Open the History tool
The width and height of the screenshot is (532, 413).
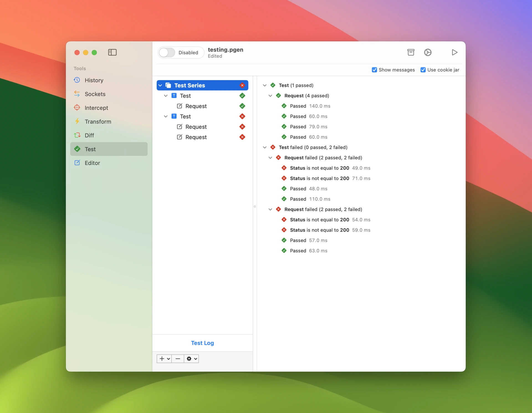tap(94, 80)
